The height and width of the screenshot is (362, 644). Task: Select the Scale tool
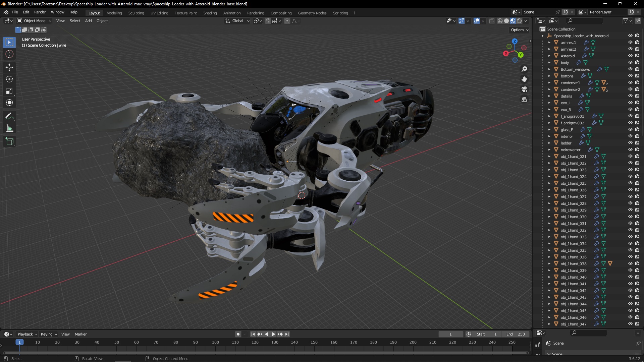pos(9,91)
